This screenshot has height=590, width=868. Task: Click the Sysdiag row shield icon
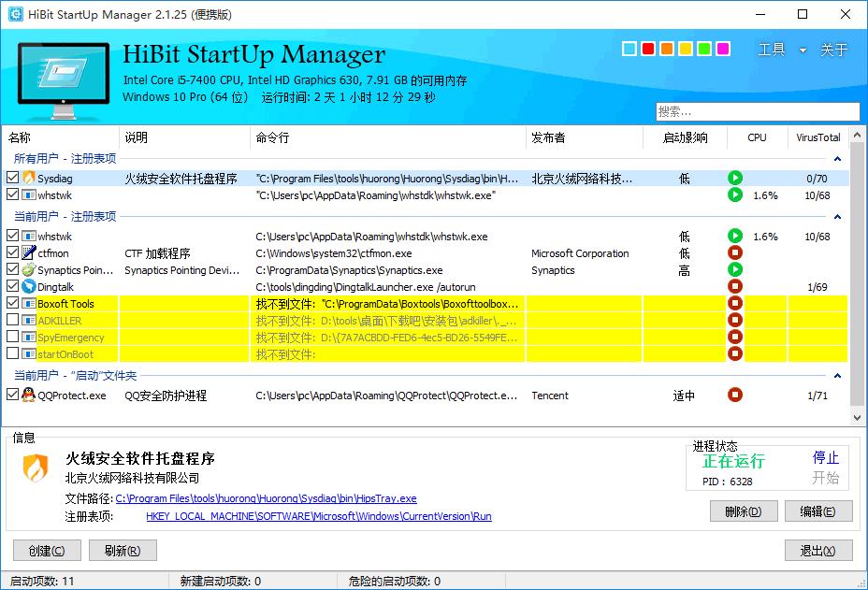tap(28, 179)
